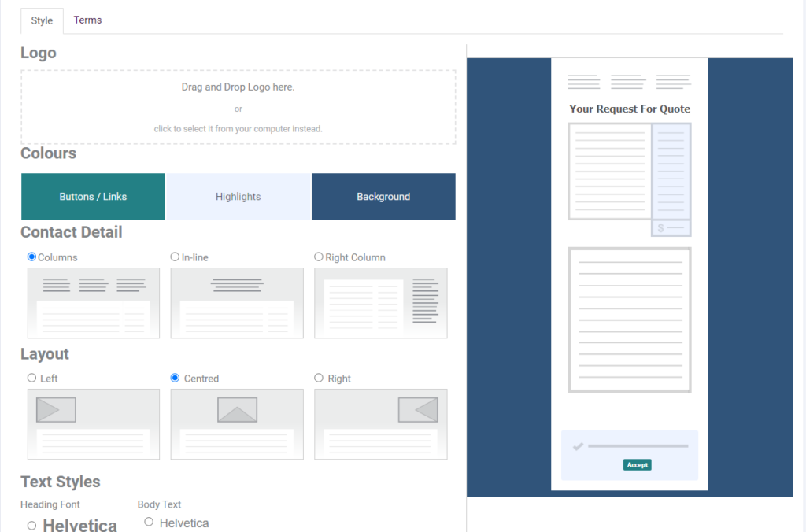Click the Right layout preview image
Viewport: 806px width, 532px height.
tap(380, 423)
